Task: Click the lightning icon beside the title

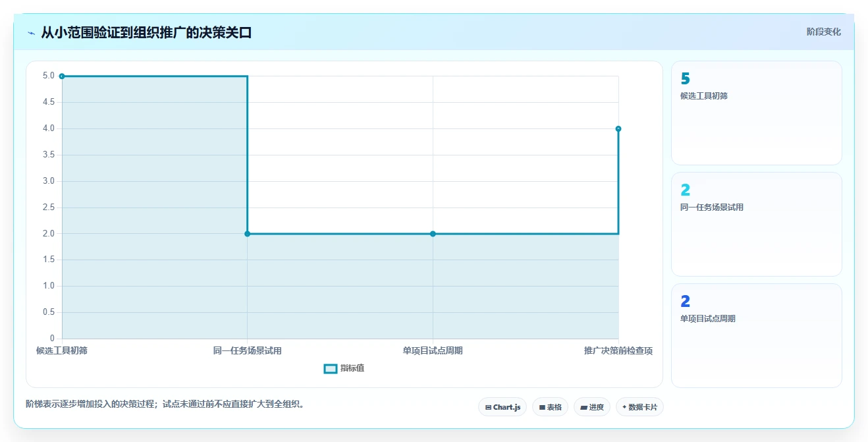Action: click(31, 33)
